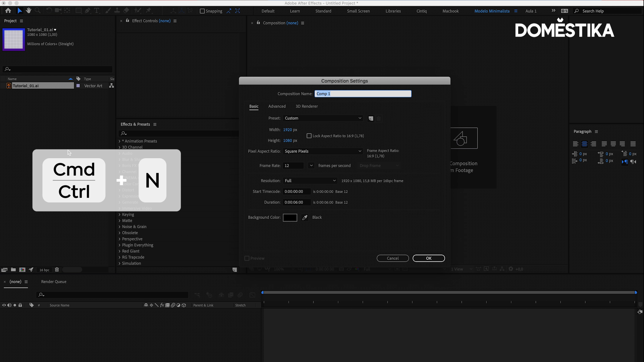The image size is (644, 362).
Task: Enable the Snapping checkbox
Action: [202, 11]
